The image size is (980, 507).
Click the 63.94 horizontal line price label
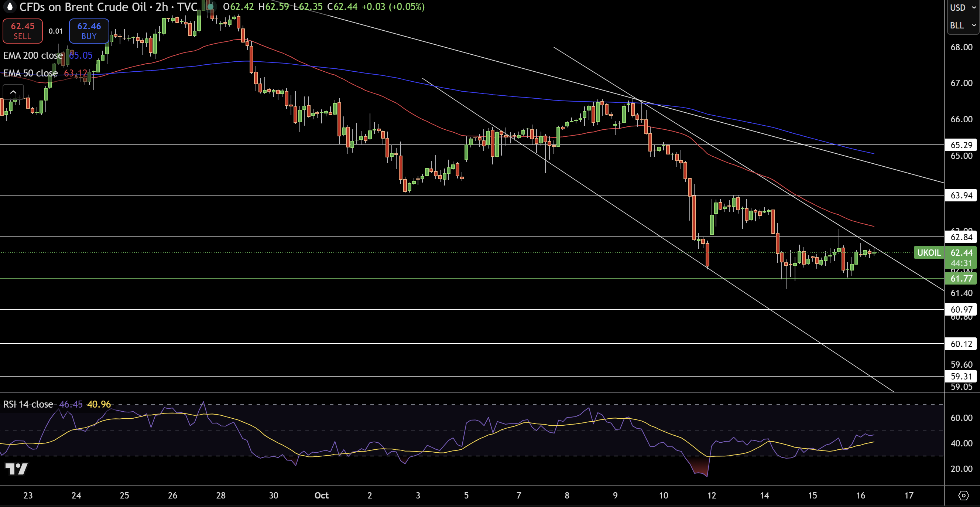(x=961, y=195)
